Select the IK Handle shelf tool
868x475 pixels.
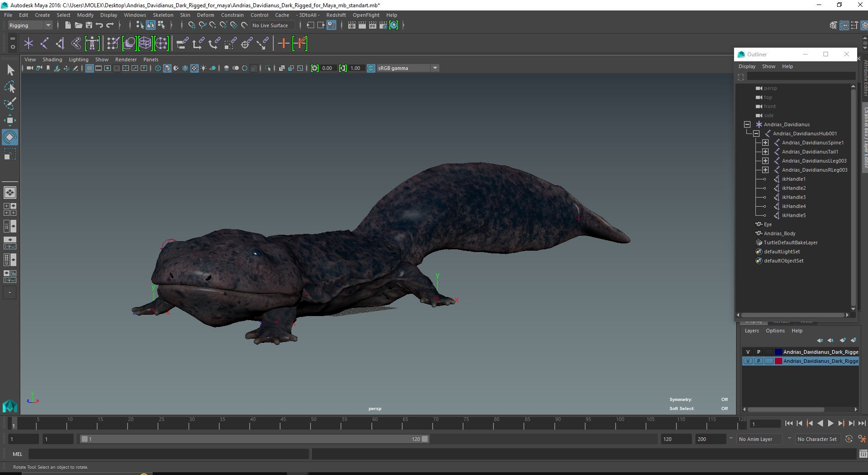click(60, 44)
